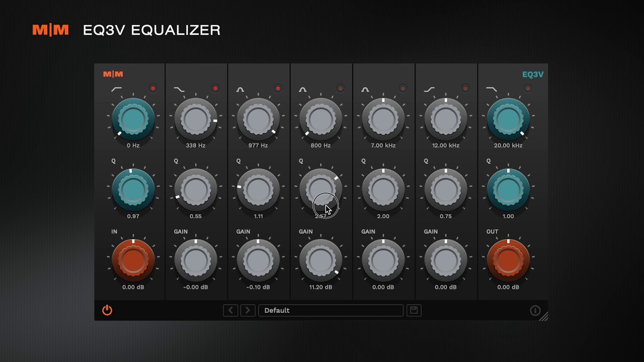Click the Q knob reading 1.11
This screenshot has width=644, height=362.
(x=258, y=190)
